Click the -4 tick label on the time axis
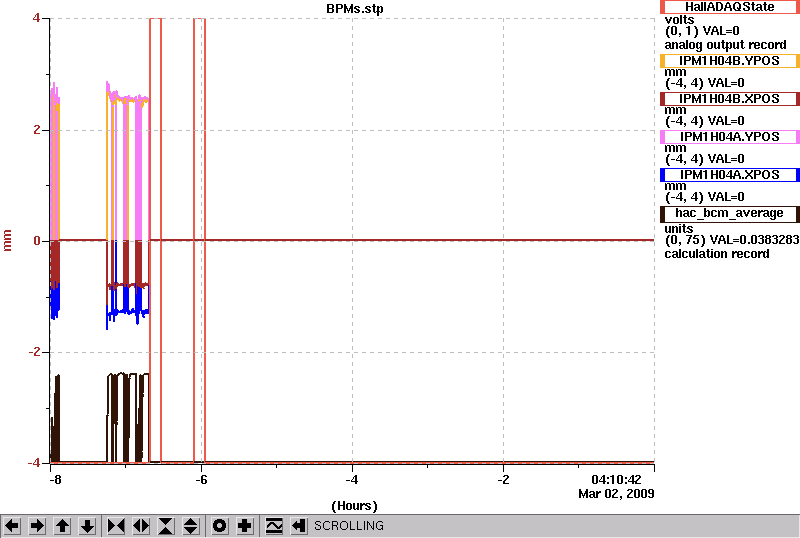The image size is (800, 538). 352,480
